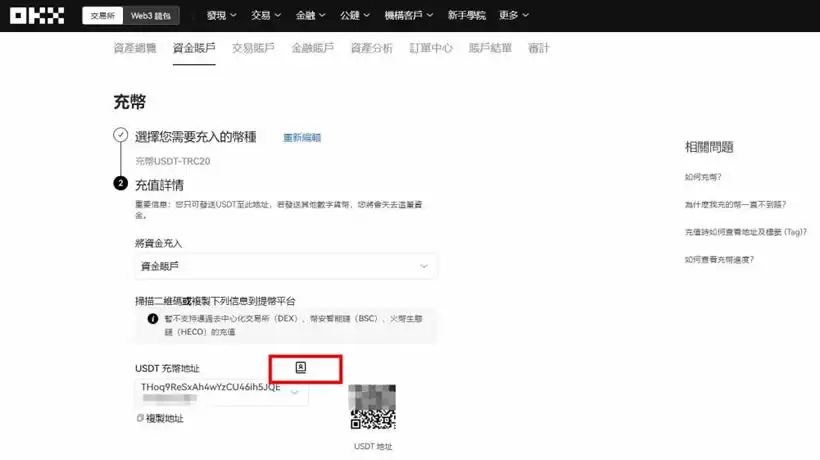The width and height of the screenshot is (820, 460).
Task: Click the USDT address QR code
Action: (372, 407)
